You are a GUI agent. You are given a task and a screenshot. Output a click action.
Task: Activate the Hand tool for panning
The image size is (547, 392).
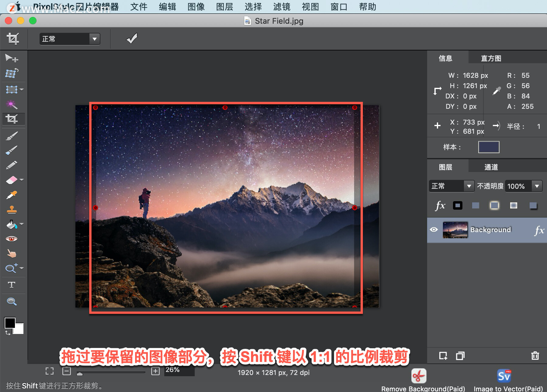12,254
